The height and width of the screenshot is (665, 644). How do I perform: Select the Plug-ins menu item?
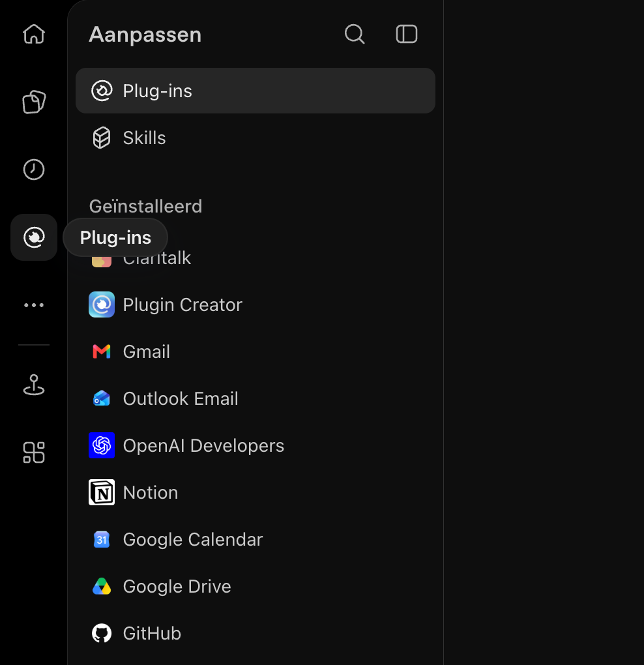tap(256, 91)
